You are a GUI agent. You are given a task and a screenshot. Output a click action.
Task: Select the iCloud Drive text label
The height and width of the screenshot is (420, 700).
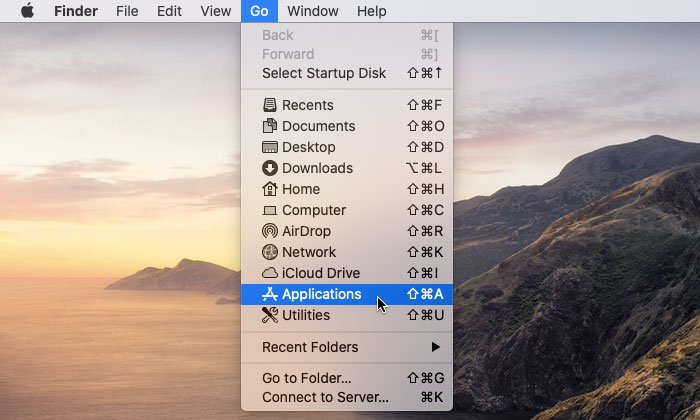[321, 273]
